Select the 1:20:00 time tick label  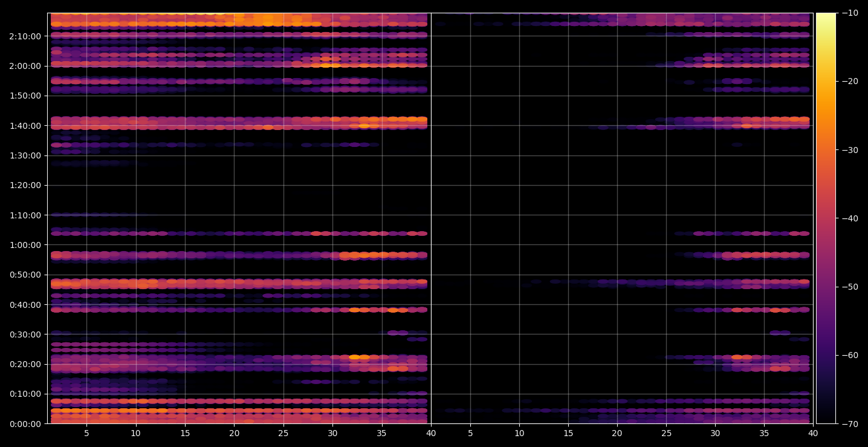25,185
